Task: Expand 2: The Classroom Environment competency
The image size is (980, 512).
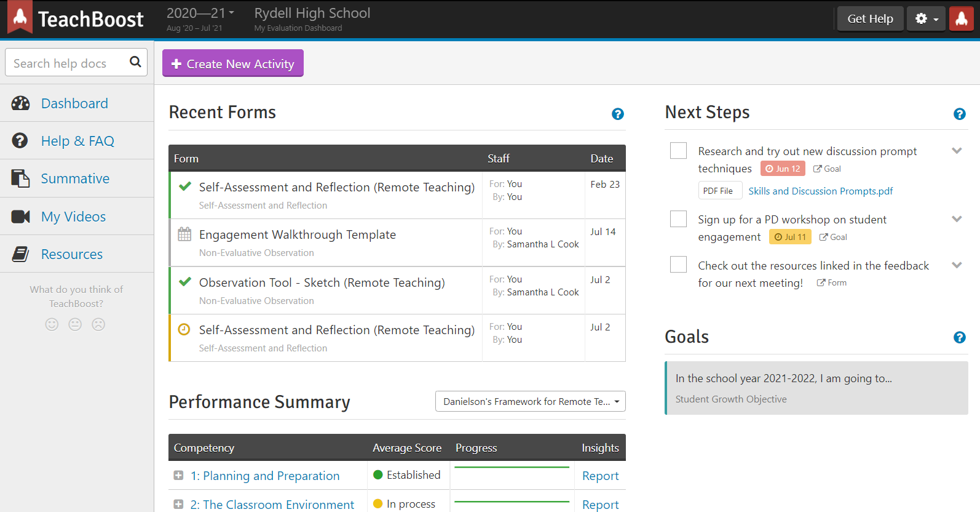Action: (178, 504)
